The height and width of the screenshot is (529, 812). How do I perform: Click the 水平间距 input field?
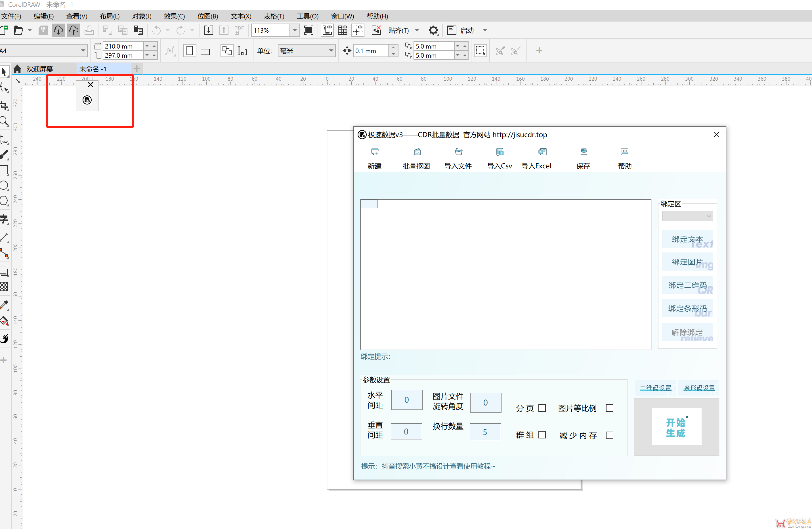click(407, 400)
